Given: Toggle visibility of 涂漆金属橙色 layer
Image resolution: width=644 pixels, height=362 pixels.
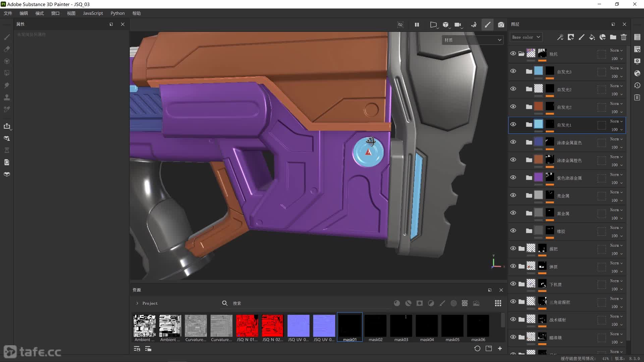Looking at the screenshot, I should (513, 160).
